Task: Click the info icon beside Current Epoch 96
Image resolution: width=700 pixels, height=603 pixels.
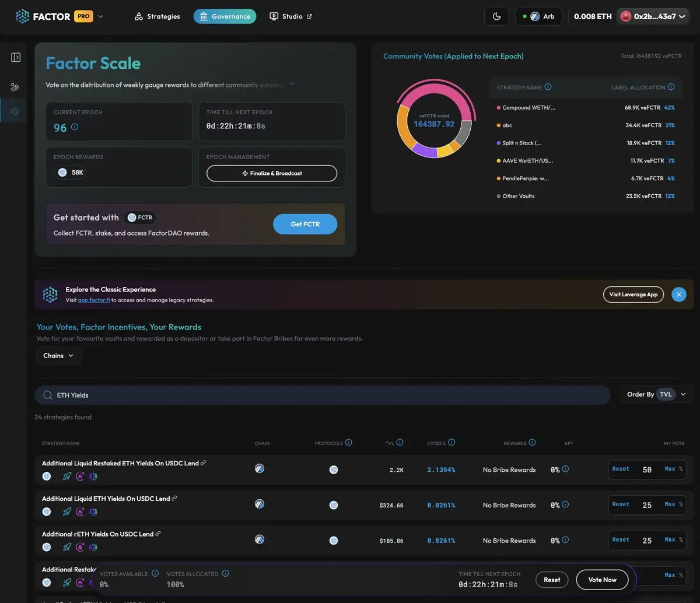Action: tap(75, 127)
